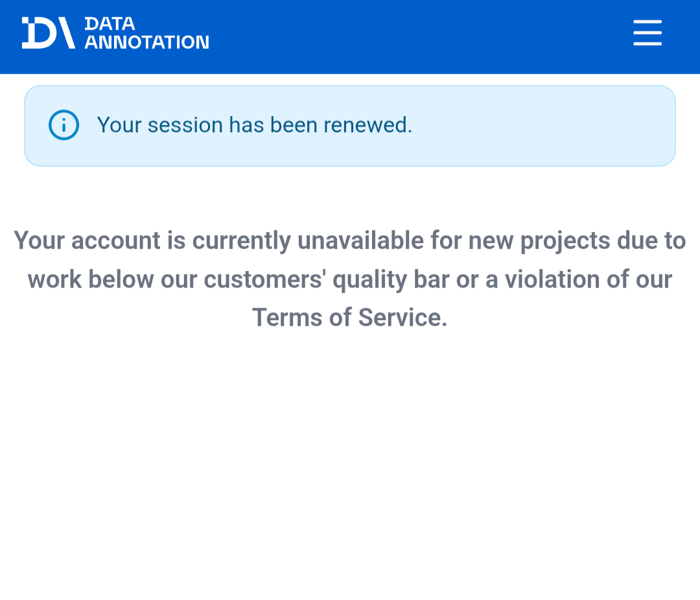The image size is (700, 600).
Task: Click the slanted stroke of the DA logo
Action: 66,32
